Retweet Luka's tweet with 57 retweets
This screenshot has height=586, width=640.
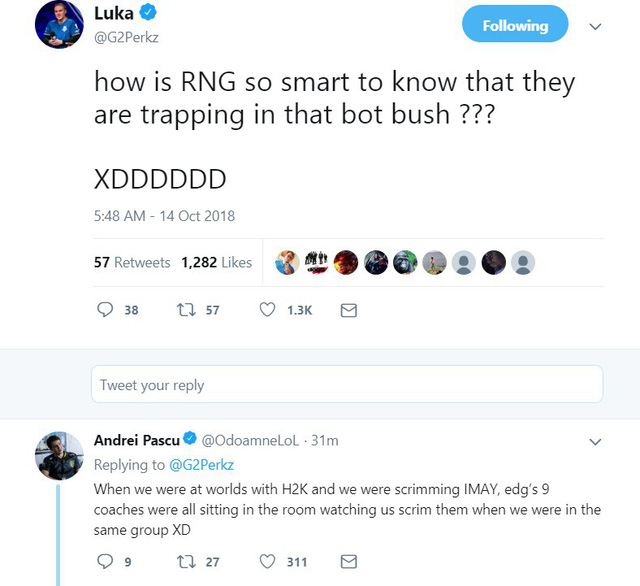[186, 310]
